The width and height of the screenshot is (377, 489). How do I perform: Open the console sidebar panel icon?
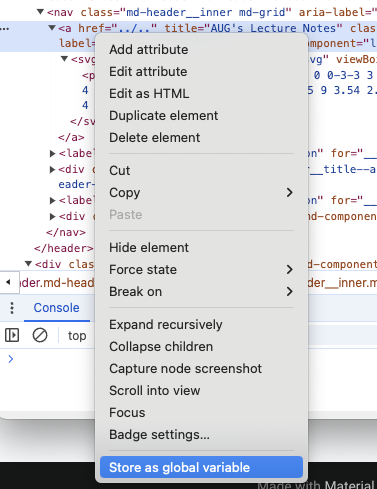tap(12, 335)
